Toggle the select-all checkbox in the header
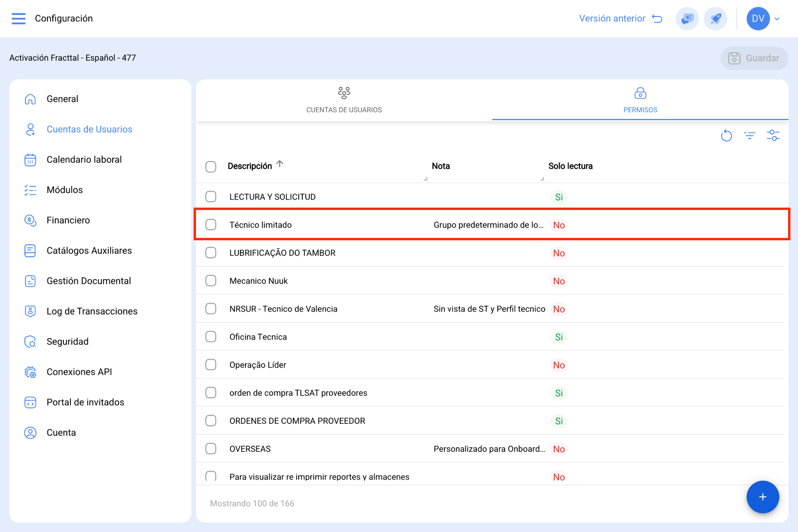Viewport: 798px width, 532px height. tap(211, 167)
